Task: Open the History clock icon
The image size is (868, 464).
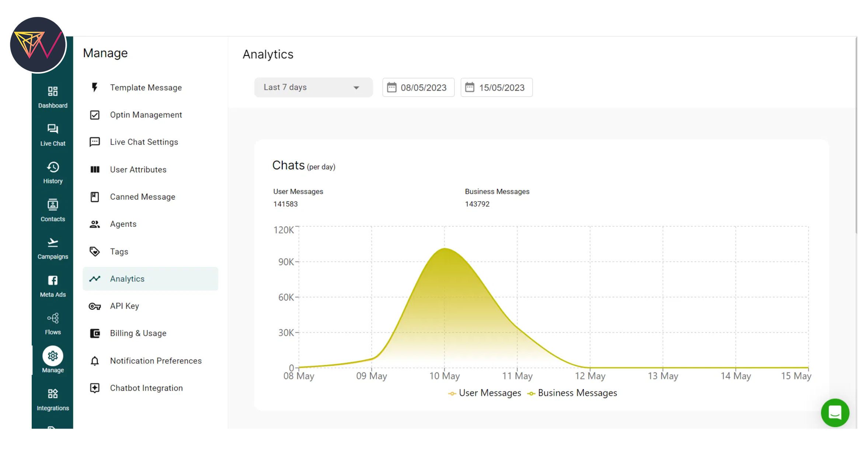Action: 53,168
